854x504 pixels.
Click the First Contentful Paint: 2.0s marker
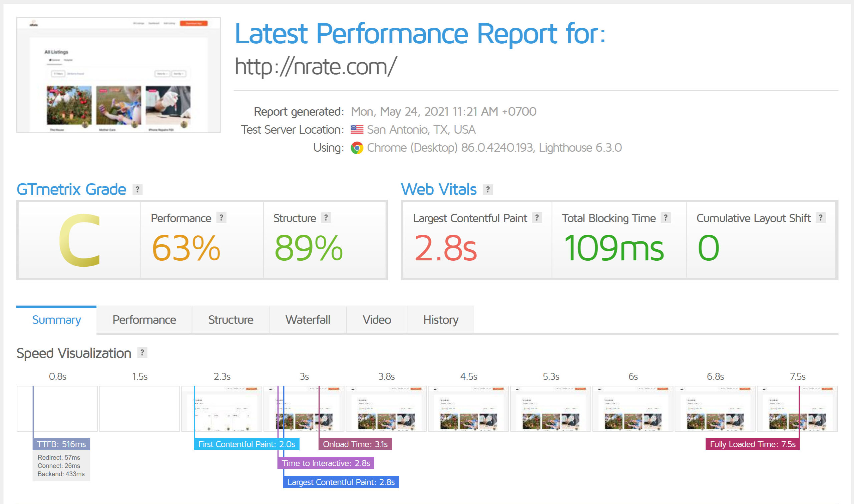click(247, 444)
